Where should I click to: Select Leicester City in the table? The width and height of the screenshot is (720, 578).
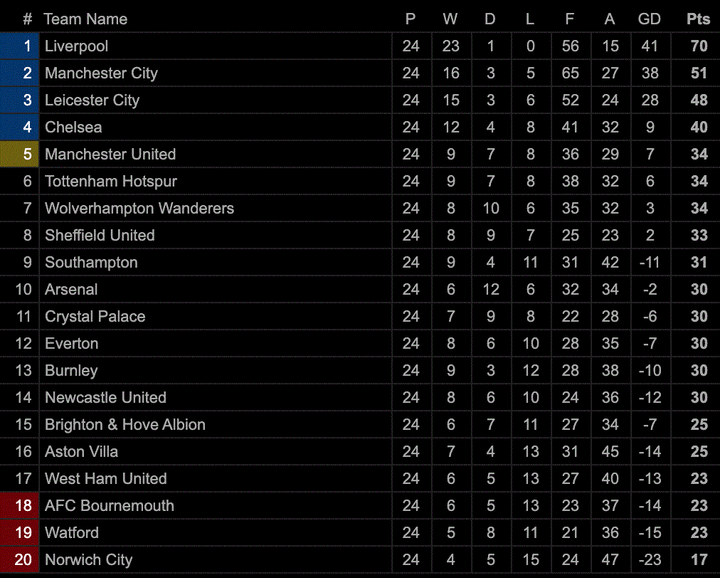coord(92,100)
